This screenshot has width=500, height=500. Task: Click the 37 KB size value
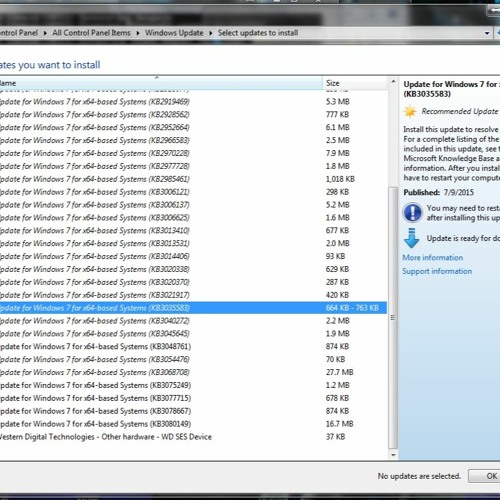pos(335,437)
